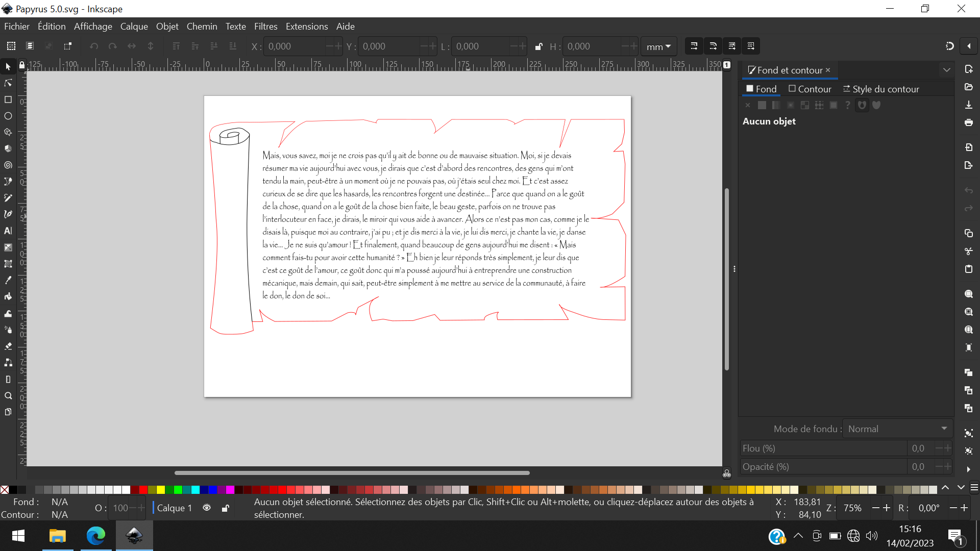The image size is (980, 551).
Task: Click the no-color X swatch
Action: [x=5, y=490]
